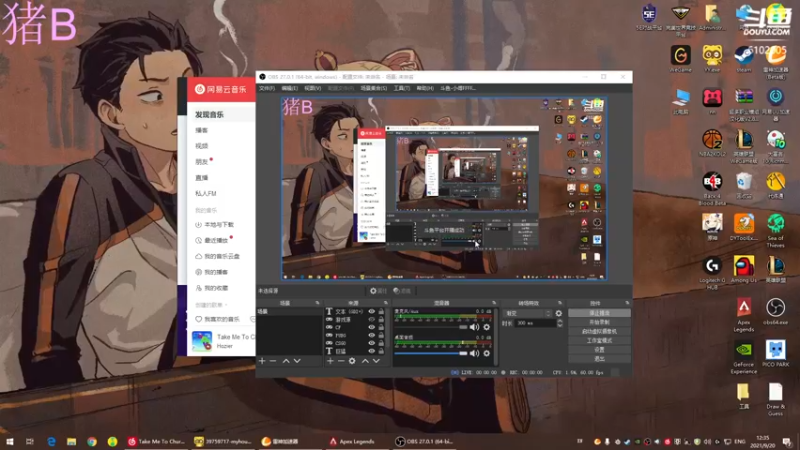Image resolution: width=800 pixels, height=450 pixels.
Task: Click the Start Virtual Camera button
Action: pyautogui.click(x=599, y=332)
